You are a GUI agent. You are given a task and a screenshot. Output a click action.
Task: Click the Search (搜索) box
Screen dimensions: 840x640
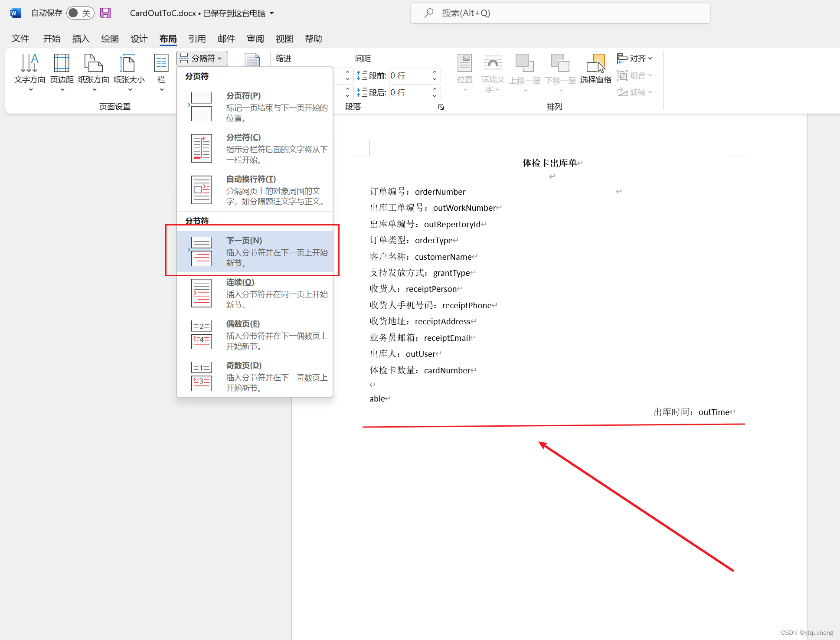560,13
